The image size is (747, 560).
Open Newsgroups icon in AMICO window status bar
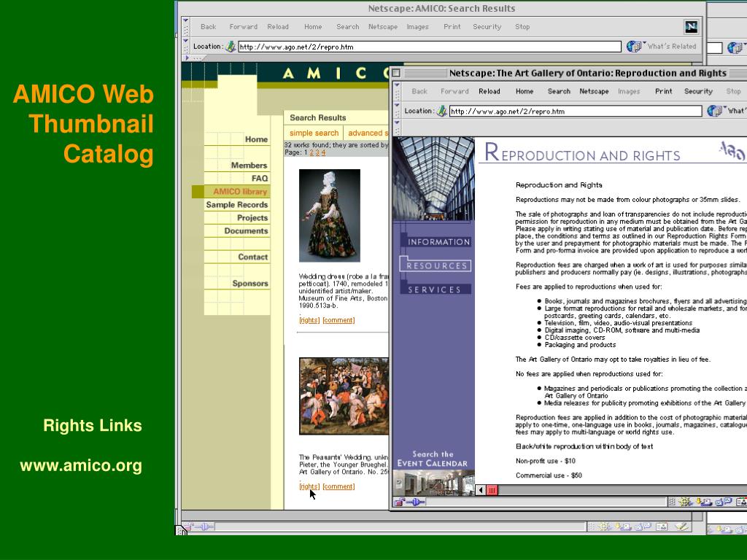(x=643, y=526)
